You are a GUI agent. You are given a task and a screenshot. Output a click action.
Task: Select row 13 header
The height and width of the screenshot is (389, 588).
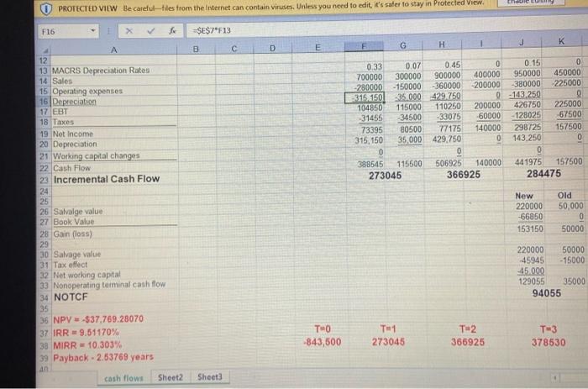pyautogui.click(x=44, y=71)
